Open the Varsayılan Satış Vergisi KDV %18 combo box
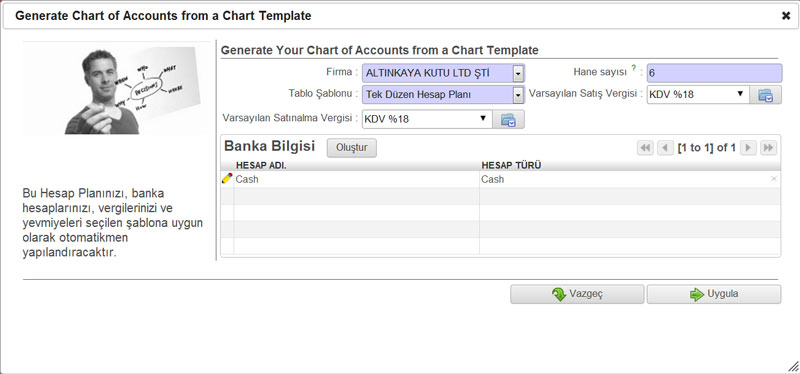 pos(698,95)
